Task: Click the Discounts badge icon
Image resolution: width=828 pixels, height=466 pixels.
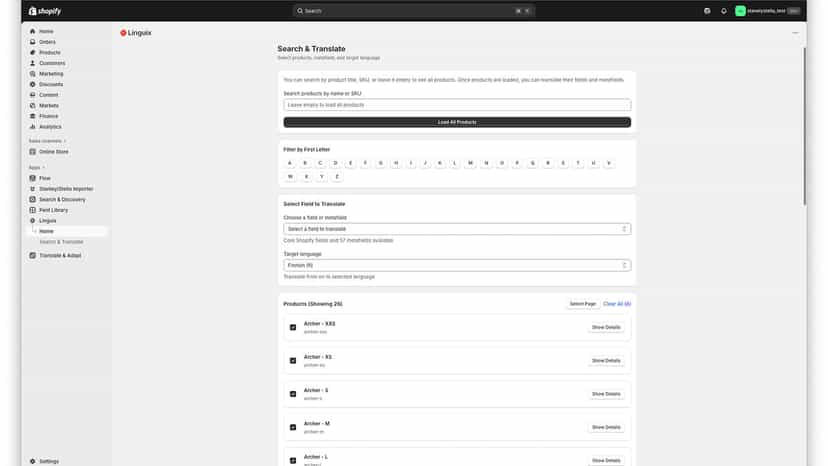Action: 33,84
